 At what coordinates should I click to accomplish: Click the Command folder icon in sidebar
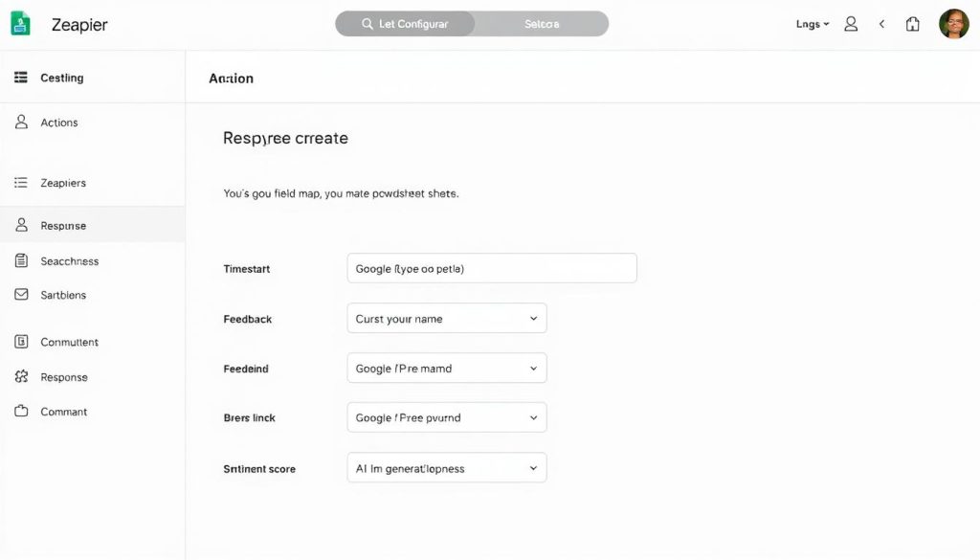21,412
